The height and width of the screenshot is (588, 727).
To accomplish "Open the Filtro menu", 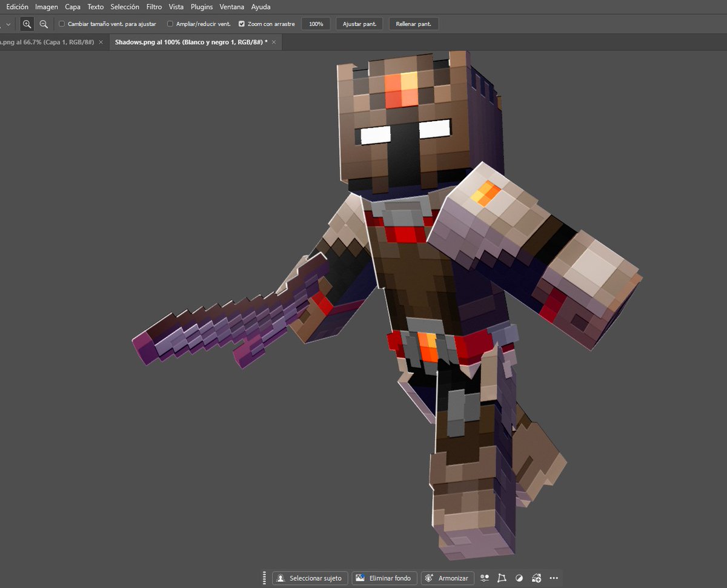I will pos(154,7).
